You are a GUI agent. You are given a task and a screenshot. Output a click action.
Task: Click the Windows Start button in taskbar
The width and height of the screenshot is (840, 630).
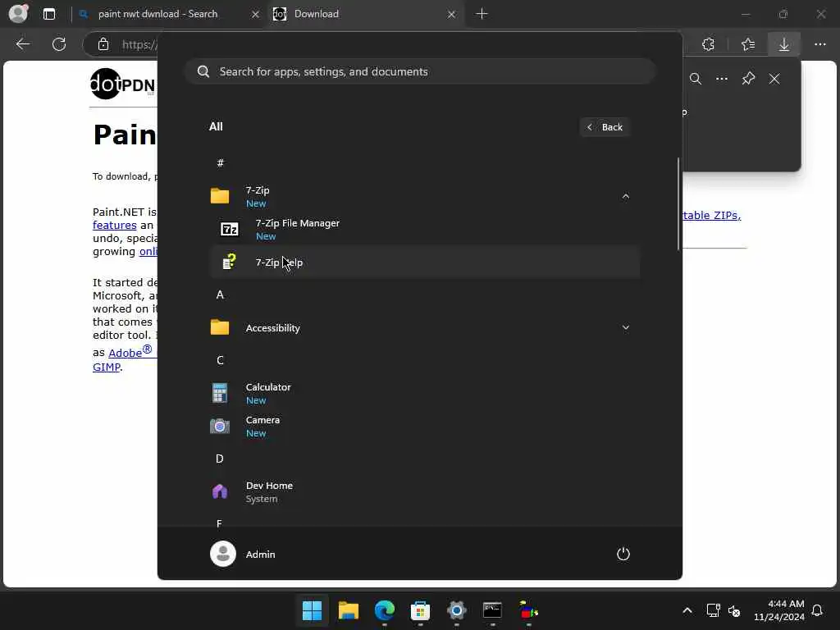(312, 610)
